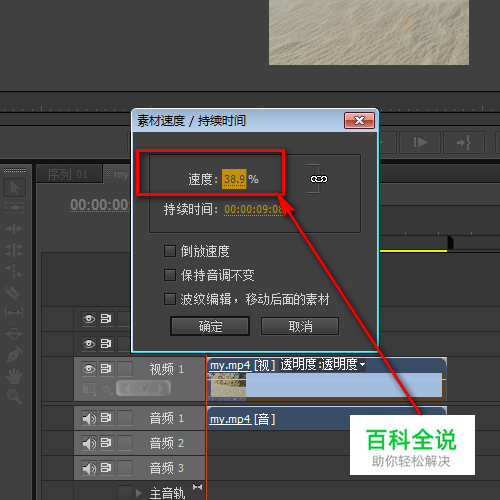Close the 素材速度 / 持续时间 dialog
This screenshot has width=500, height=500.
(359, 120)
